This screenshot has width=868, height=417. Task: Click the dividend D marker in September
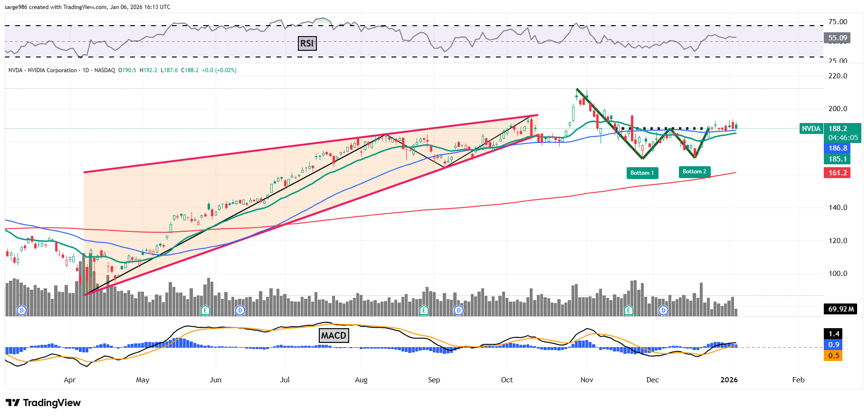458,311
